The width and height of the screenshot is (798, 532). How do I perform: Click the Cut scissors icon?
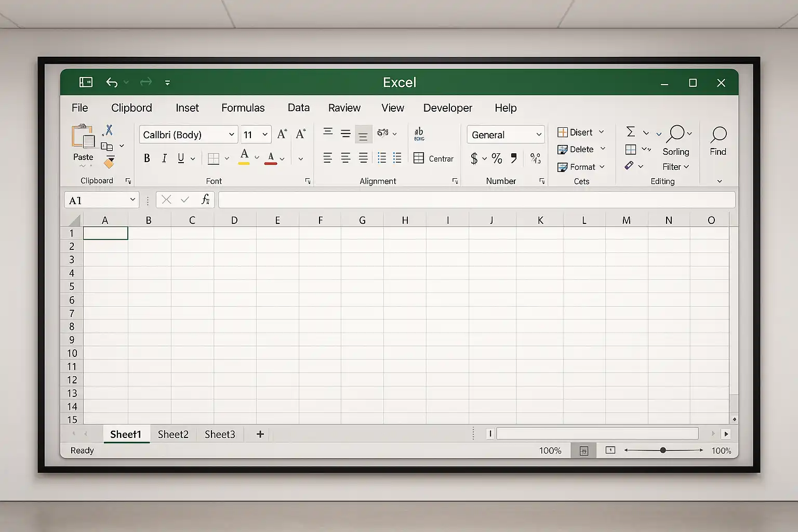[x=108, y=130]
